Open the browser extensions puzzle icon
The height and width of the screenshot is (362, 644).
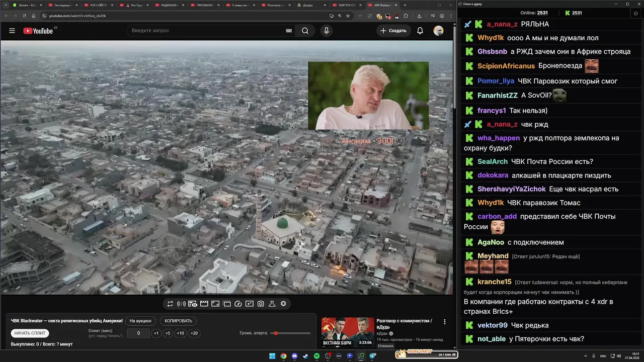406,16
